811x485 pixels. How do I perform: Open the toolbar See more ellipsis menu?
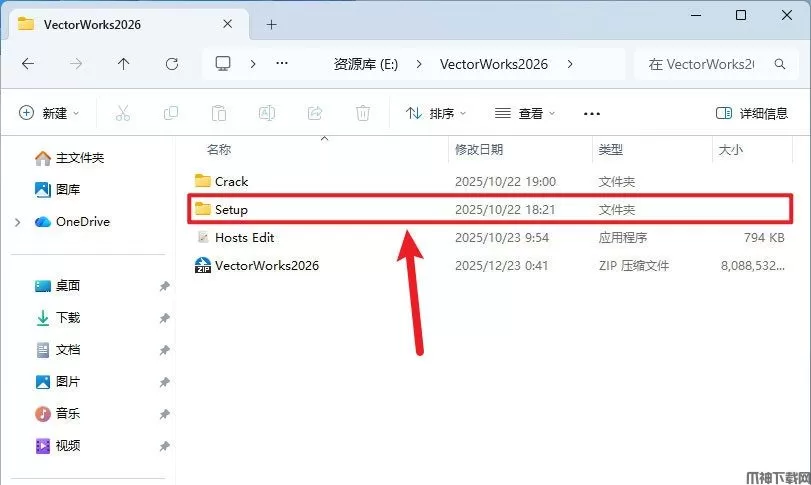click(x=592, y=114)
